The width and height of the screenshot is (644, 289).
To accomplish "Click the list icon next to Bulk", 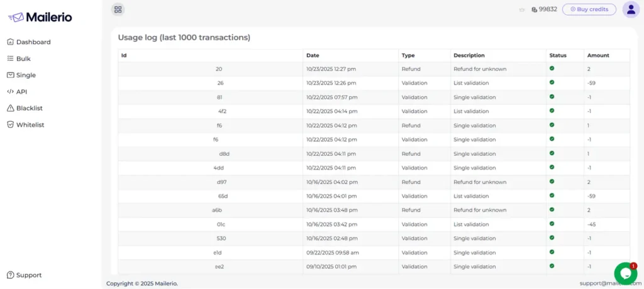I will pos(11,58).
